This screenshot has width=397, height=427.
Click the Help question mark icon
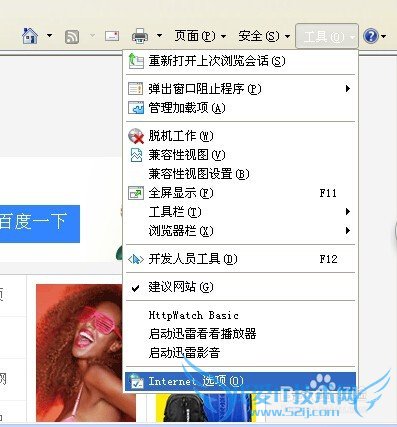click(x=370, y=36)
